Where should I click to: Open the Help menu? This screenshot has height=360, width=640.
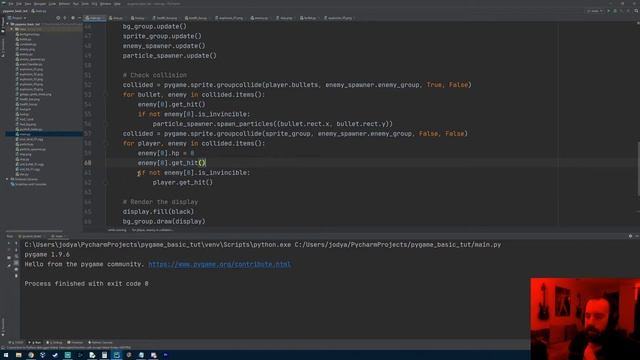tap(117, 4)
